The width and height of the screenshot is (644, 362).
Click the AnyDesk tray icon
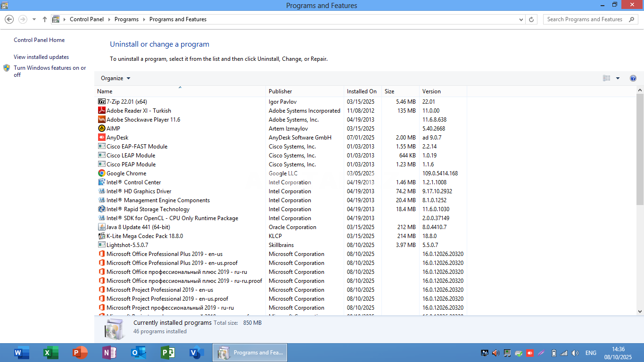pyautogui.click(x=530, y=353)
